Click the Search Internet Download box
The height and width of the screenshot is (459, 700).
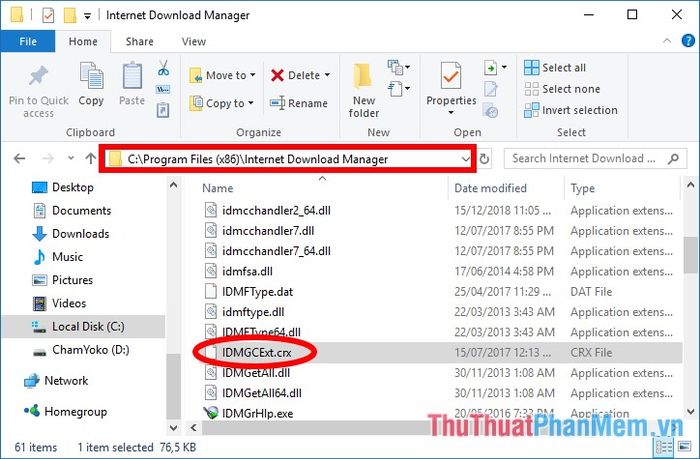point(595,159)
